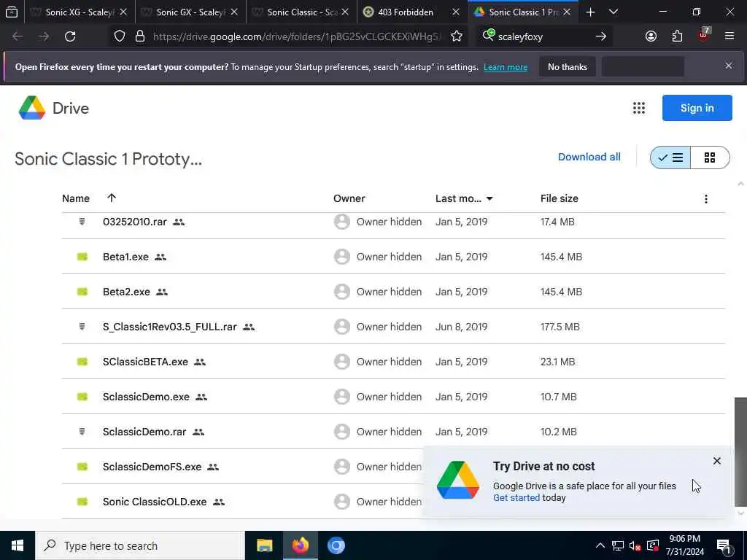Select the Beta2.exe file name
The width and height of the screenshot is (747, 560).
tap(126, 292)
